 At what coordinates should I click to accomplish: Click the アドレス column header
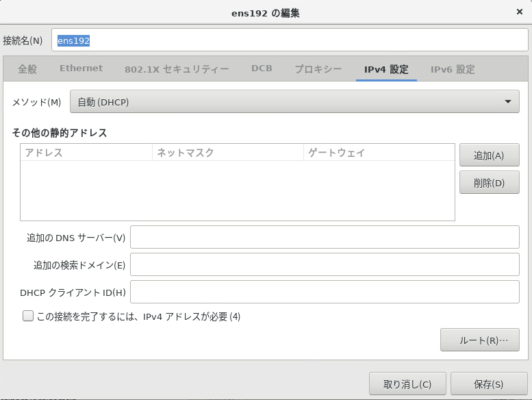(x=86, y=152)
